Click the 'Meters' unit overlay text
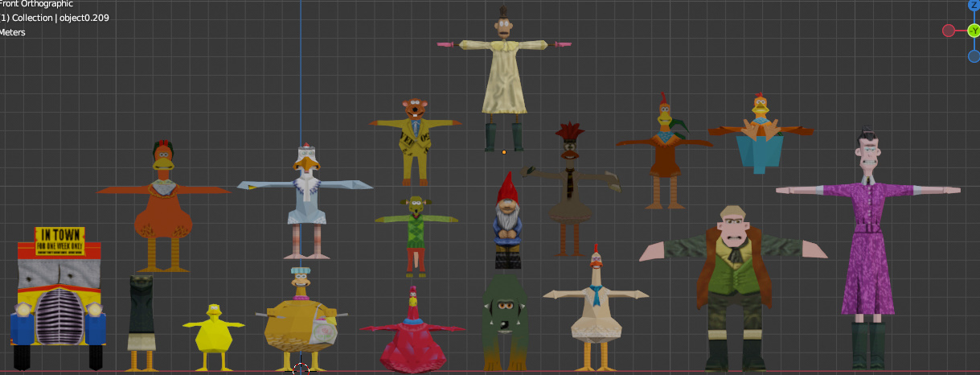Screen dimensions: 980x375 (x=12, y=32)
